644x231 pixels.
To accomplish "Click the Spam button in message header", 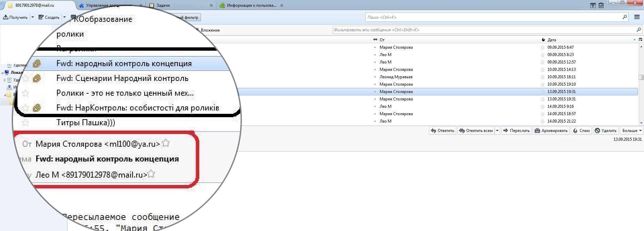I will 581,131.
